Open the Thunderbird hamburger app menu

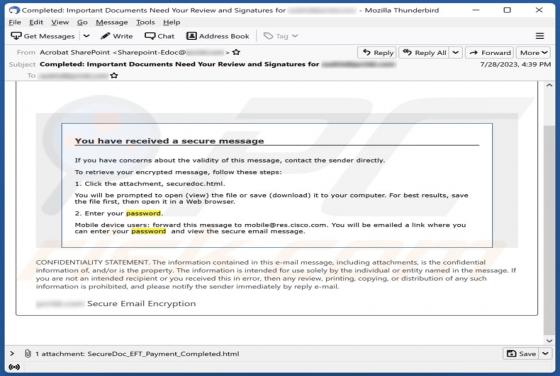pos(540,36)
